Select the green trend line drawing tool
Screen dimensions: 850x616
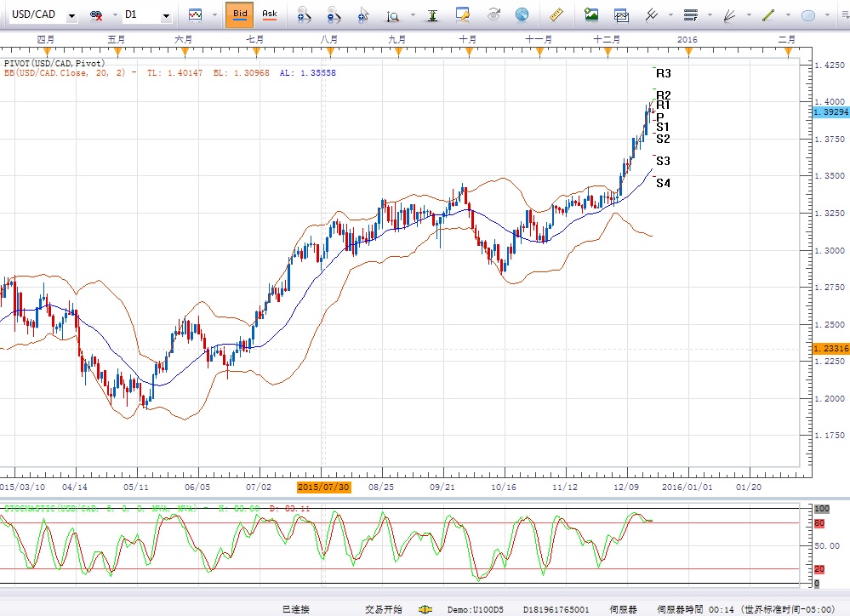click(767, 14)
